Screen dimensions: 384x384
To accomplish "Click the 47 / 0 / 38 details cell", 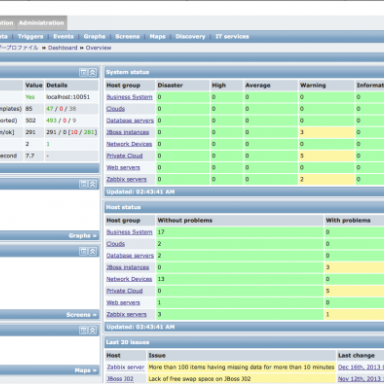I will (x=72, y=109).
